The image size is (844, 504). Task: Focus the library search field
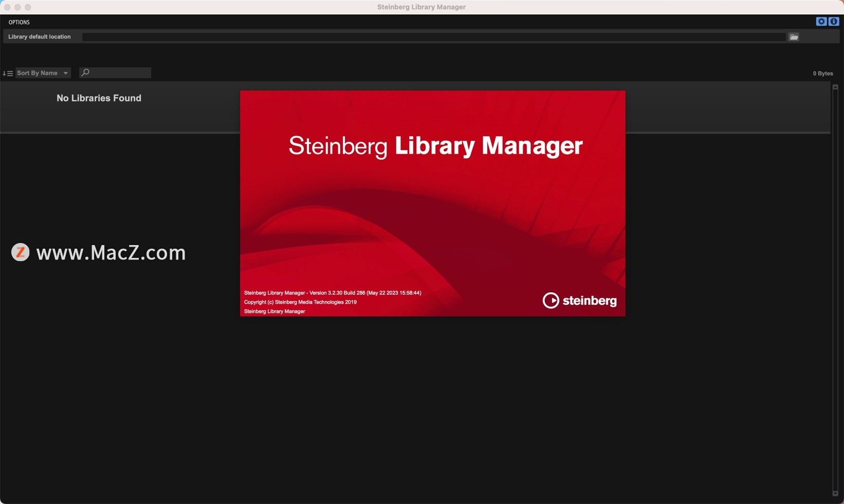[115, 73]
